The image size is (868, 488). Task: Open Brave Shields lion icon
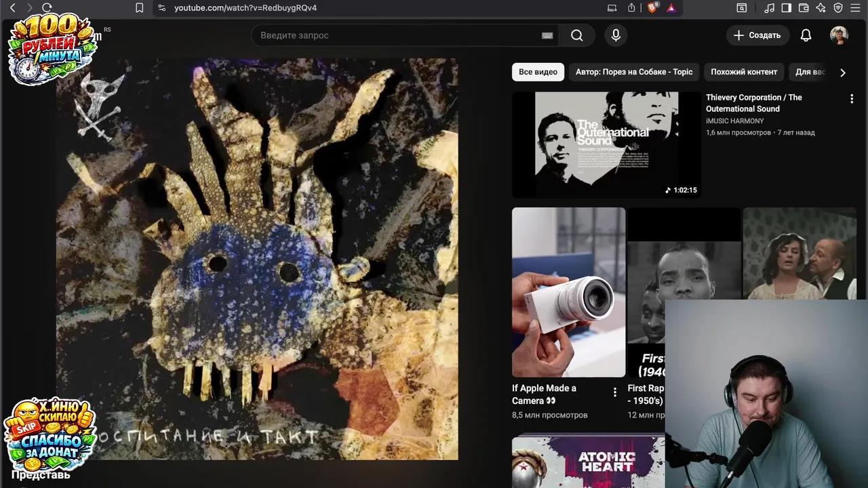pos(652,8)
